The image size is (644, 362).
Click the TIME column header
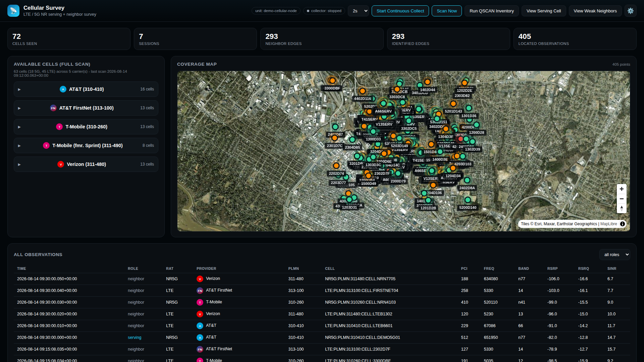(21, 268)
